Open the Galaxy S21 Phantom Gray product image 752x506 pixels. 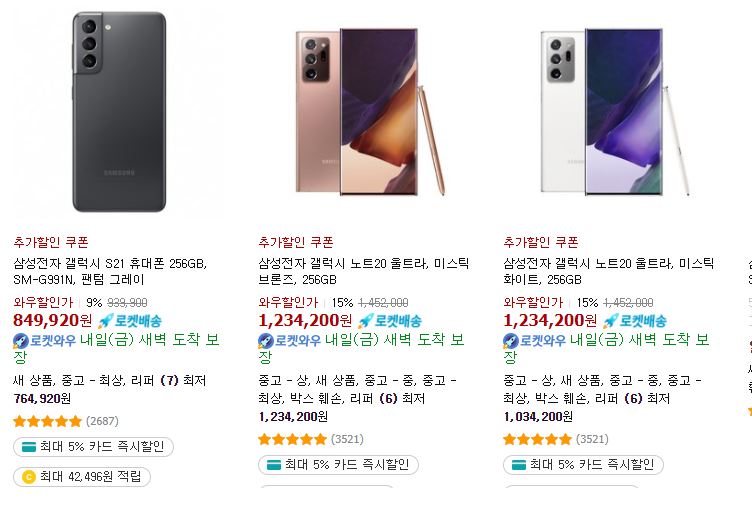pyautogui.click(x=119, y=112)
